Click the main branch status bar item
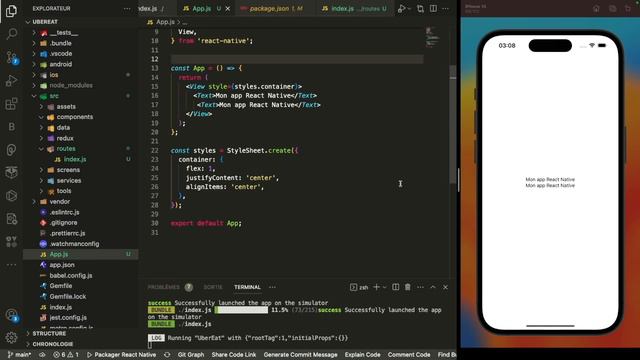 click(x=19, y=355)
